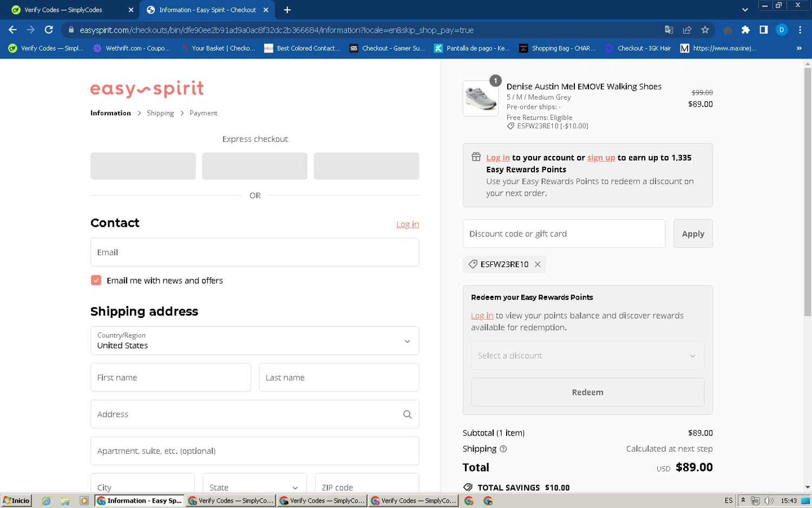Show more bookmarks via the double chevron
The width and height of the screenshot is (812, 508).
(799, 48)
